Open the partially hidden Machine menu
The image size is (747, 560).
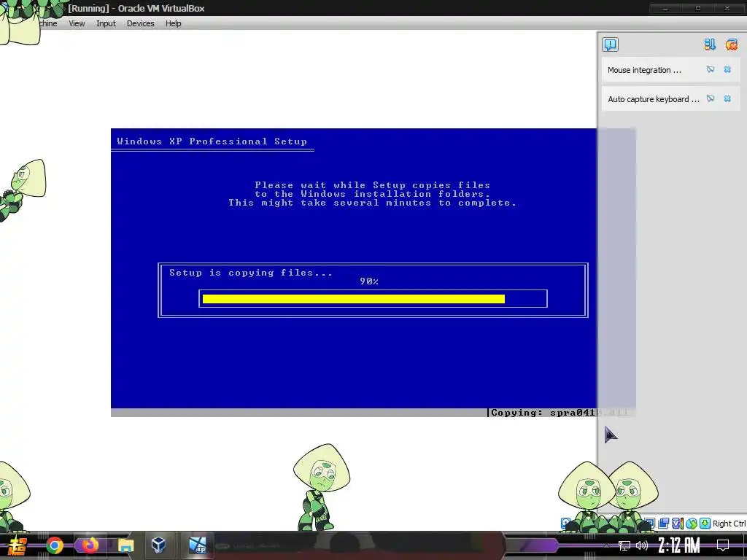tap(47, 23)
